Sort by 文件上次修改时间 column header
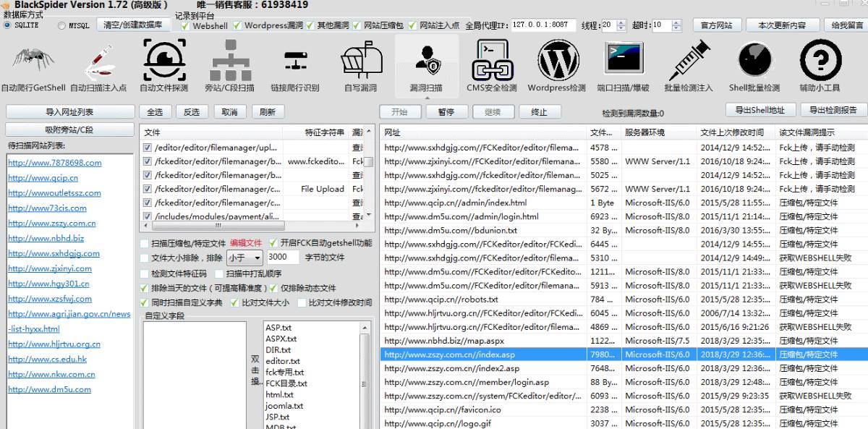868x429 pixels. [x=736, y=132]
